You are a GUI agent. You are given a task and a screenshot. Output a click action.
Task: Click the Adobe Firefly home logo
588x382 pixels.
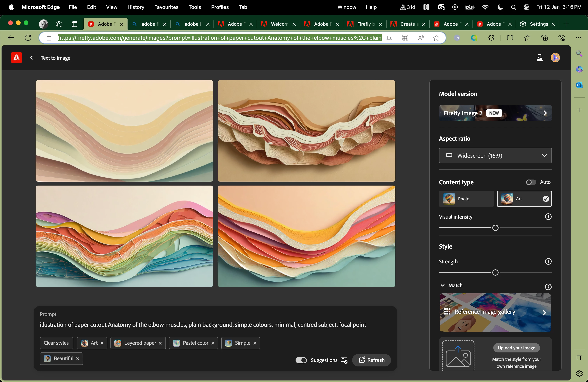point(16,58)
